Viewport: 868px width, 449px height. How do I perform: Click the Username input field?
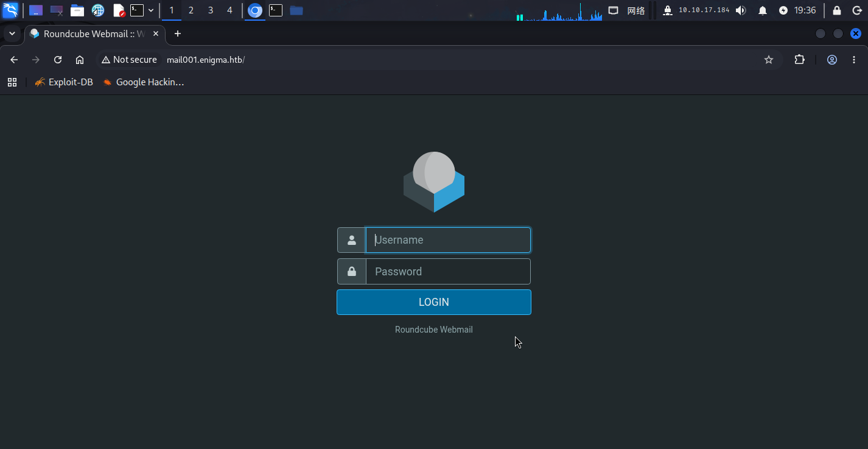pos(448,240)
